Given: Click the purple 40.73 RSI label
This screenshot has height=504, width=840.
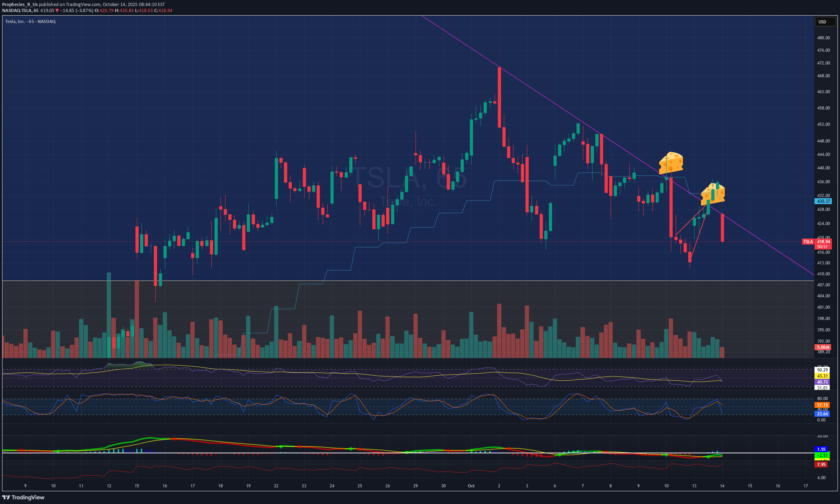Looking at the screenshot, I should (822, 382).
